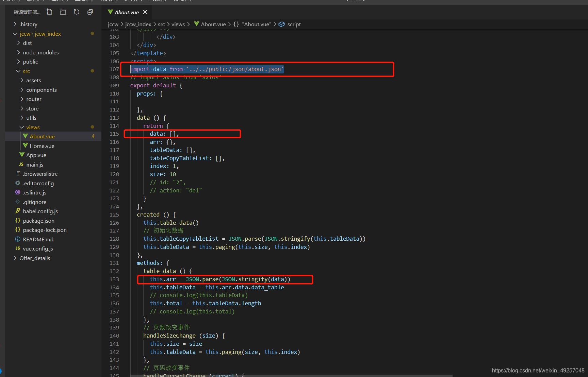
Task: Expand the router folder
Action: (22, 99)
